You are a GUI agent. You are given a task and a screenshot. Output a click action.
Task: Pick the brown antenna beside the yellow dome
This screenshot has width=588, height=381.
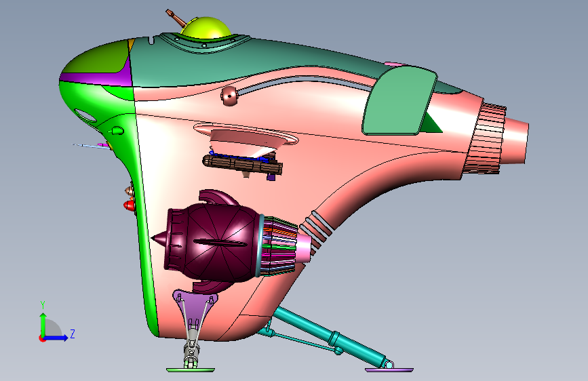click(176, 17)
